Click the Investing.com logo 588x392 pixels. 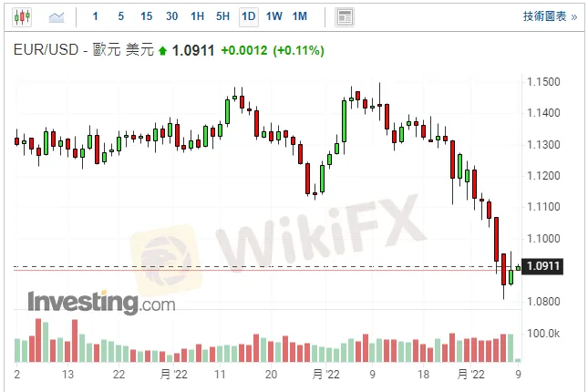click(x=100, y=301)
